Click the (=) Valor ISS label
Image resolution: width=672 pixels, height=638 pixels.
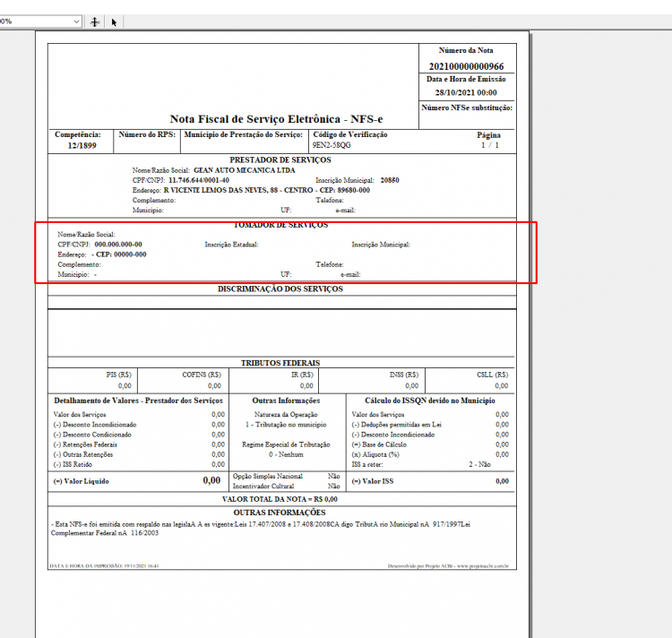pos(373,481)
